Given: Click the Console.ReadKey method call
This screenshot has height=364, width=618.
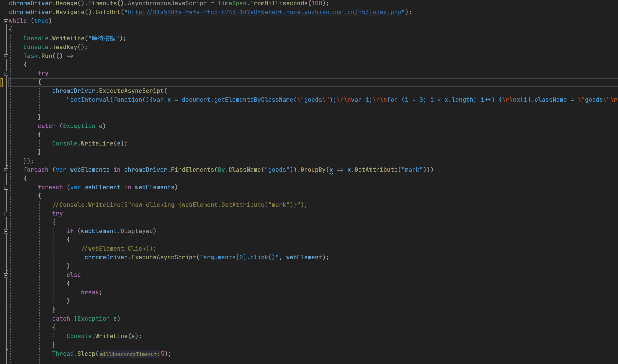Looking at the screenshot, I should pyautogui.click(x=65, y=47).
